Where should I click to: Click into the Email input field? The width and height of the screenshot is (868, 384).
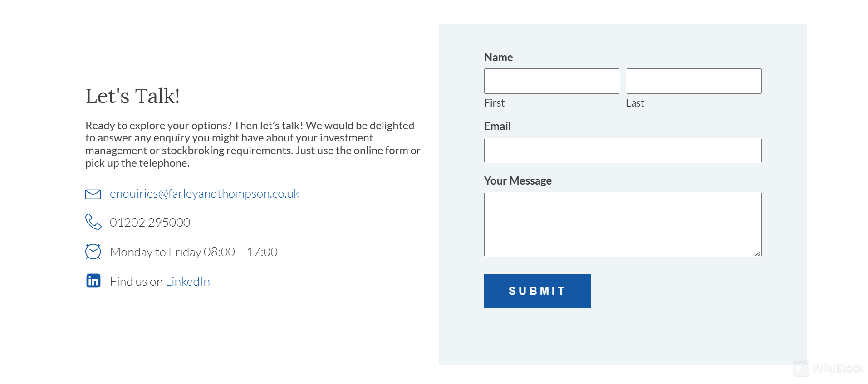click(x=623, y=151)
